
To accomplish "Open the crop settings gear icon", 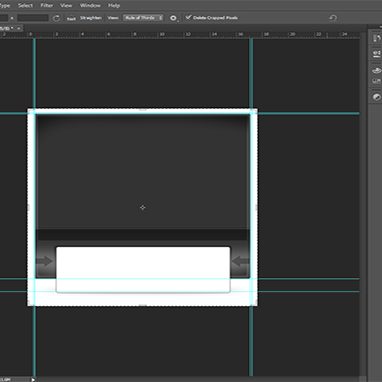I will [x=173, y=18].
